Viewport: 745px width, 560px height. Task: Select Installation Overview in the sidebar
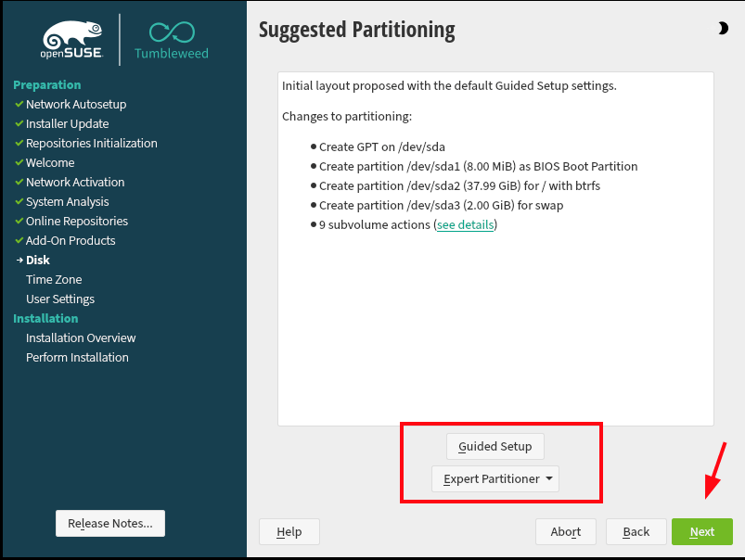click(x=81, y=337)
